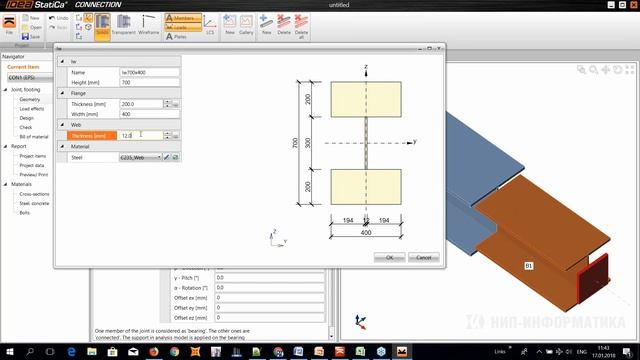The height and width of the screenshot is (360, 640).
Task: Select the CON1 current item box
Action: click(x=30, y=78)
